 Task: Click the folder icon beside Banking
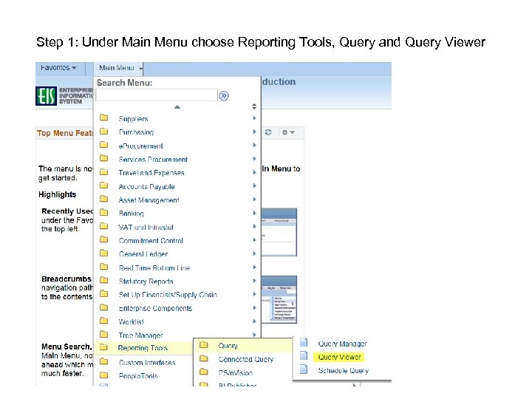(x=104, y=213)
